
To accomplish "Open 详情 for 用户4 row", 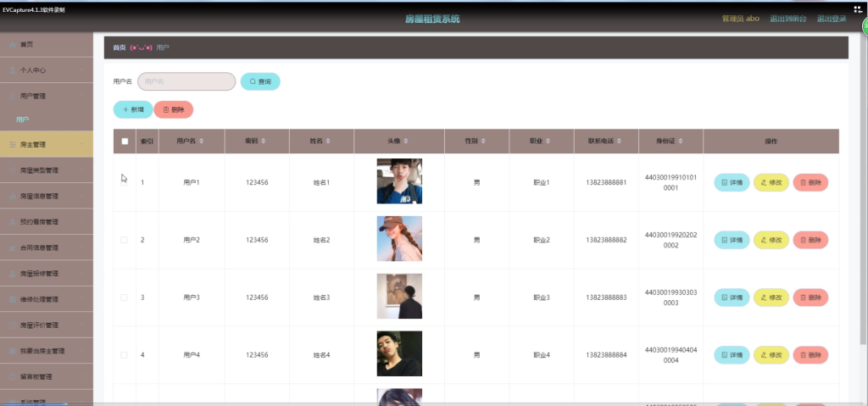I will [731, 355].
